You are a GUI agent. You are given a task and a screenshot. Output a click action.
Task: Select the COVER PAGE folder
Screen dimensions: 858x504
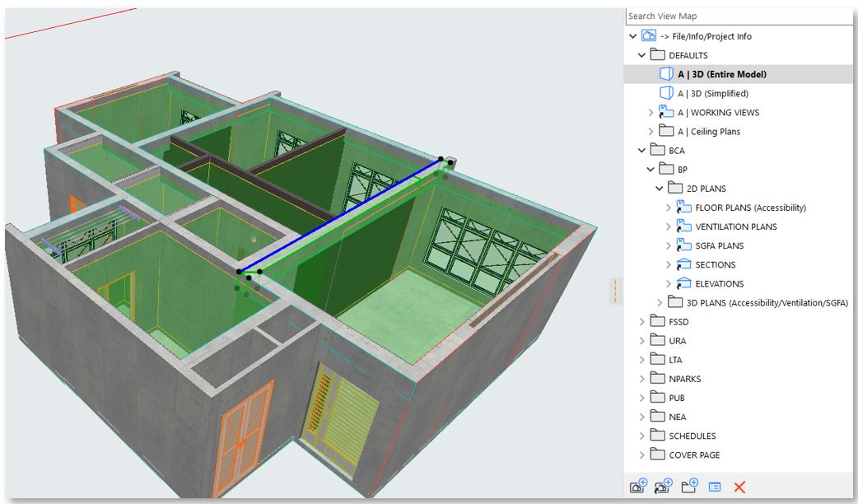tap(694, 455)
